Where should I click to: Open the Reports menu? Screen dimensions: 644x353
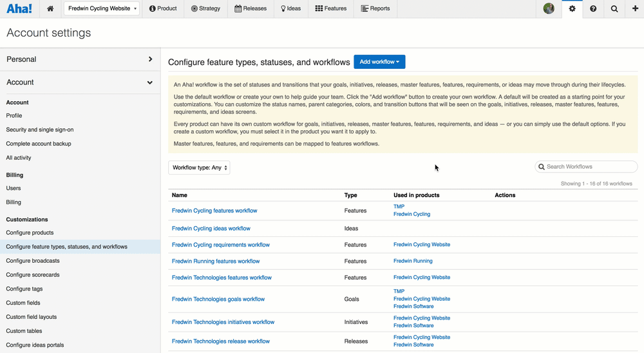tap(375, 8)
